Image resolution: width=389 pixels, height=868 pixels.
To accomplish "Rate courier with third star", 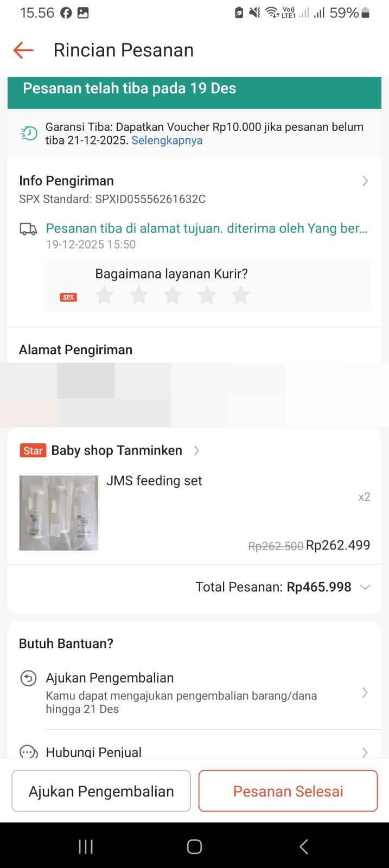I will click(x=173, y=296).
